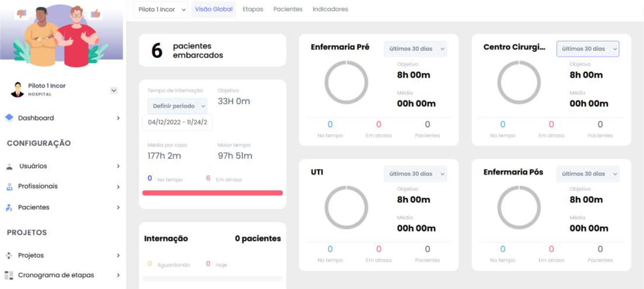Image resolution: width=644 pixels, height=289 pixels.
Task: Click the red Em atraso progress bar
Action: coord(212,193)
